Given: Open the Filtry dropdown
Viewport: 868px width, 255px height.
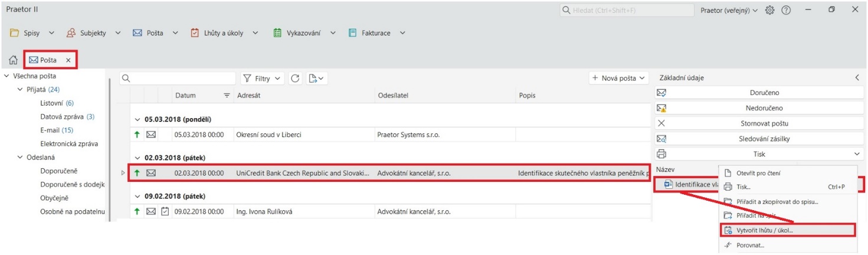Looking at the screenshot, I should click(x=263, y=79).
